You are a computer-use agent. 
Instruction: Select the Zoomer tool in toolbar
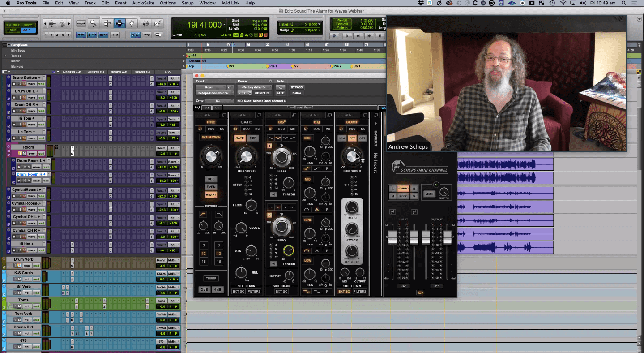93,23
